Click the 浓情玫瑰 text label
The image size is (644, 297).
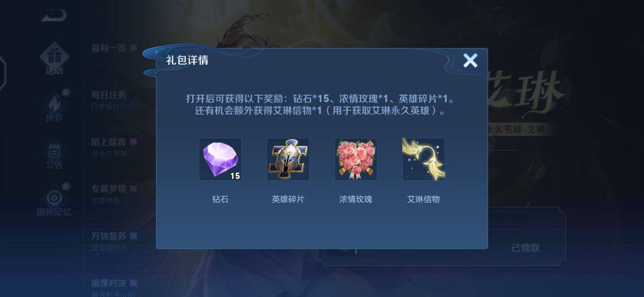pyautogui.click(x=356, y=199)
